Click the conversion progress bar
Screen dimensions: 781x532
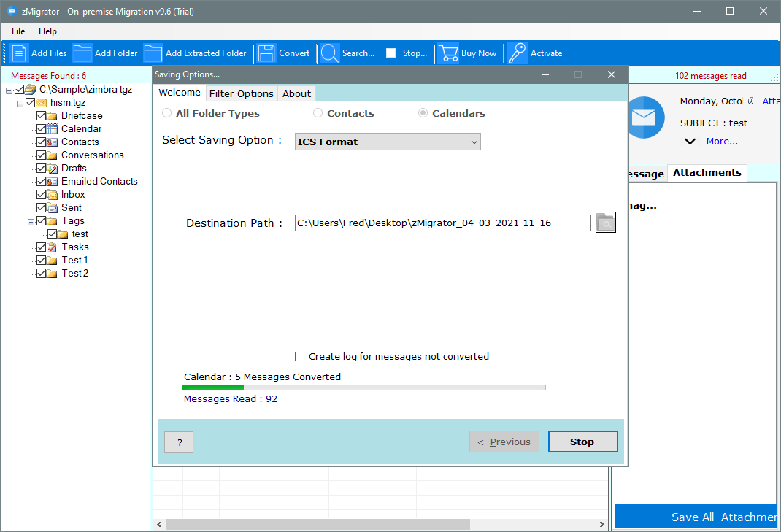[x=364, y=387]
